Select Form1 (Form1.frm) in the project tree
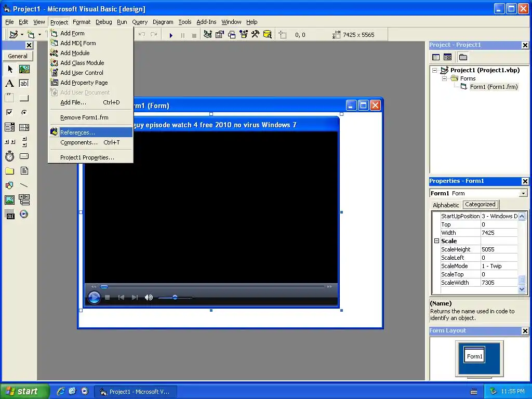This screenshot has height=399, width=532. pos(494,87)
